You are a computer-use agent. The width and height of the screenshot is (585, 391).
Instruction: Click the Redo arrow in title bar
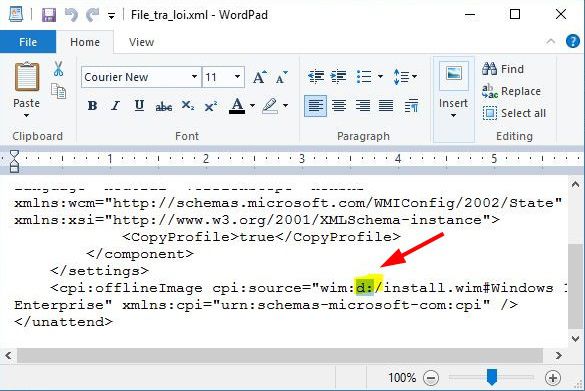(92, 15)
